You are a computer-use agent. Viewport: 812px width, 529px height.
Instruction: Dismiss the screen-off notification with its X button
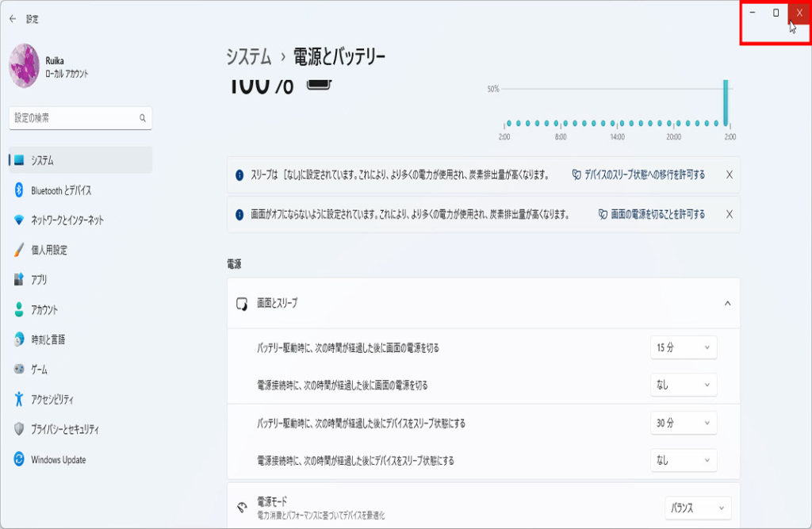coord(729,214)
